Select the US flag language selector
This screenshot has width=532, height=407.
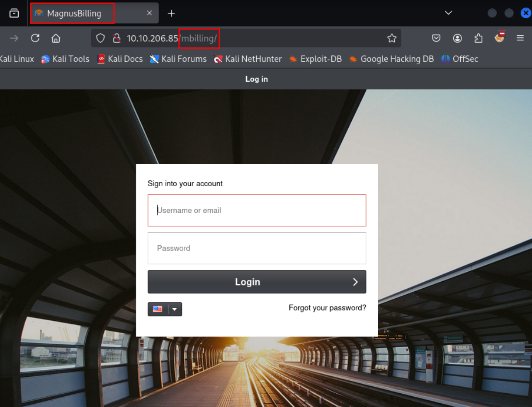pyautogui.click(x=158, y=309)
